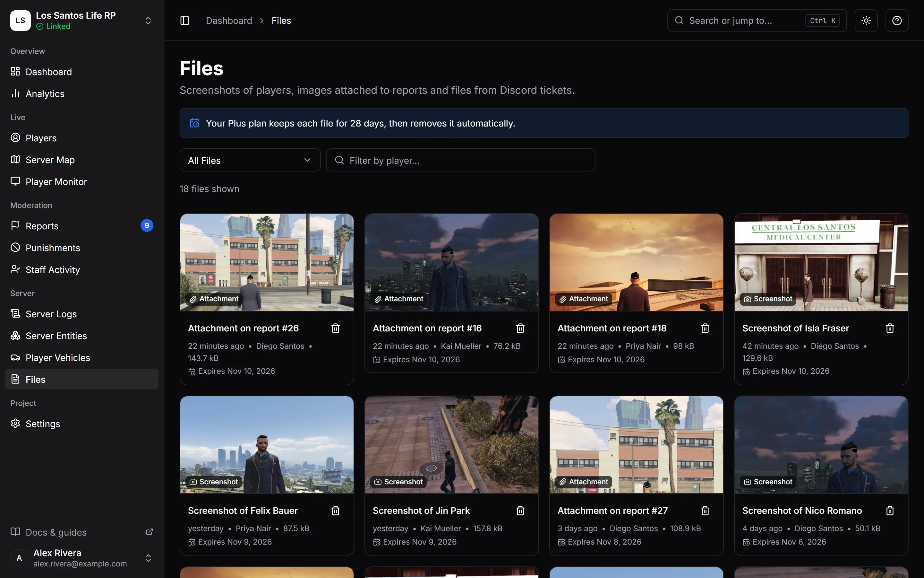Click Expires Nov 6, 2026 text
The height and width of the screenshot is (578, 924).
tap(789, 542)
